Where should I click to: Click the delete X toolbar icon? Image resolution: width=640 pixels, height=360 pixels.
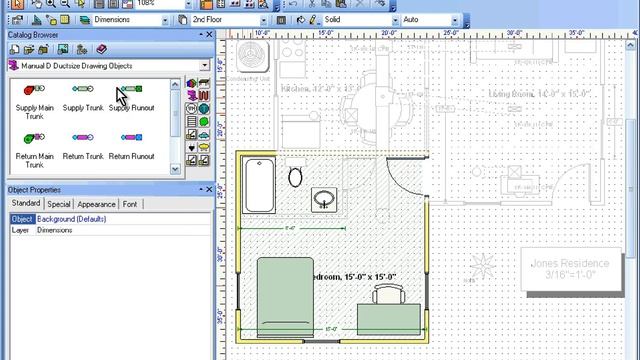360,4
